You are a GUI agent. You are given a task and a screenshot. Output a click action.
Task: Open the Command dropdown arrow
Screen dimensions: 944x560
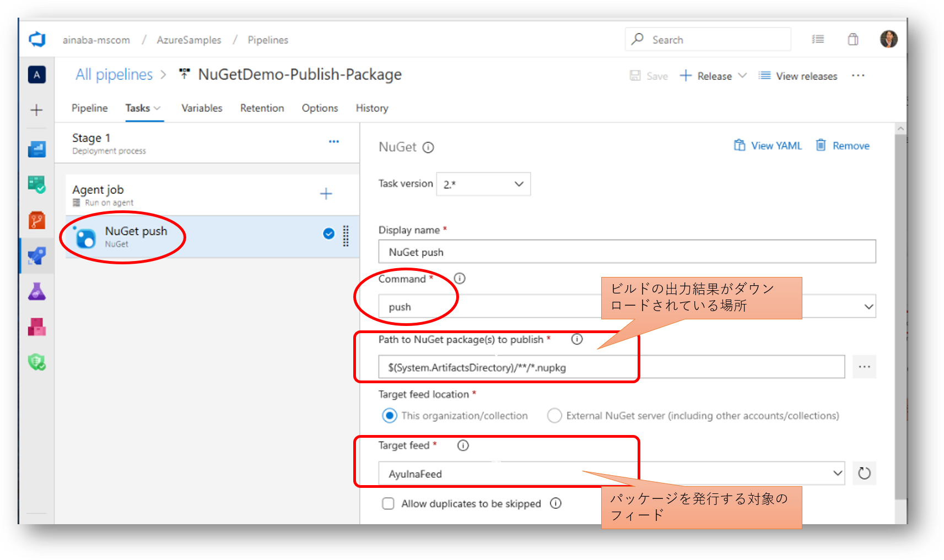(x=869, y=307)
